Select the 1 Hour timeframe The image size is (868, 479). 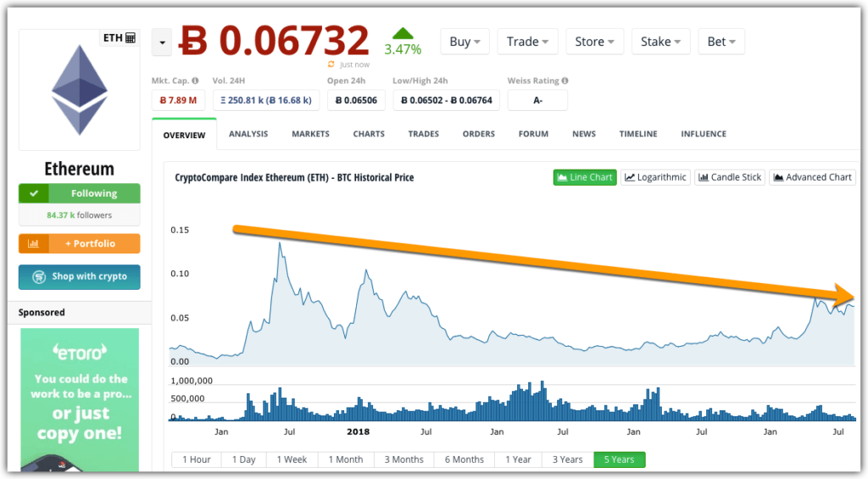197,460
